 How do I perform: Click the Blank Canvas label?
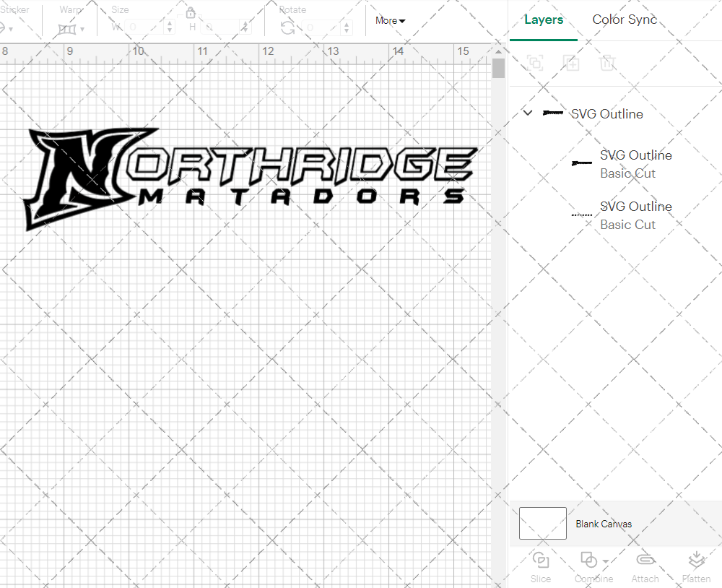[x=604, y=524]
